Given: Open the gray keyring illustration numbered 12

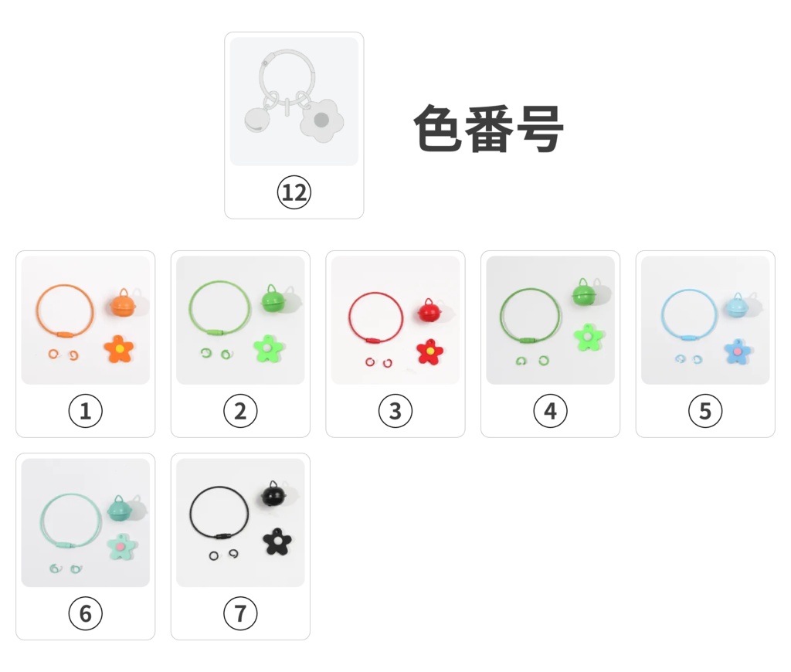Looking at the screenshot, I should pos(294,101).
